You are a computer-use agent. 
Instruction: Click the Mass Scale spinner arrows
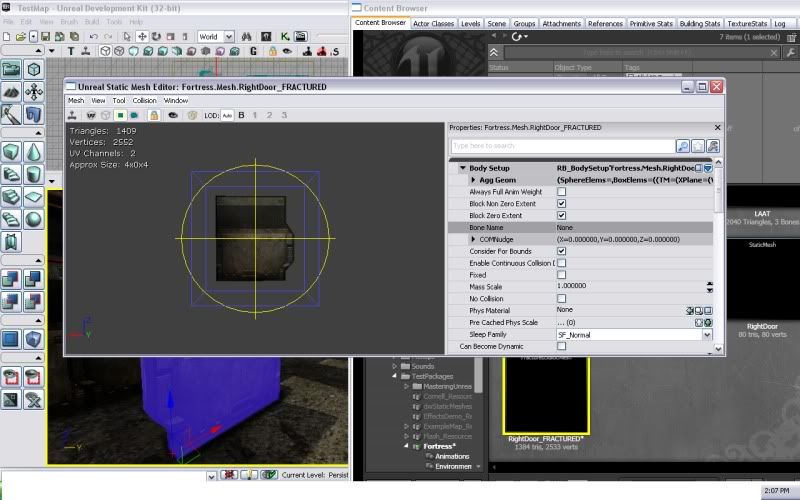click(709, 287)
